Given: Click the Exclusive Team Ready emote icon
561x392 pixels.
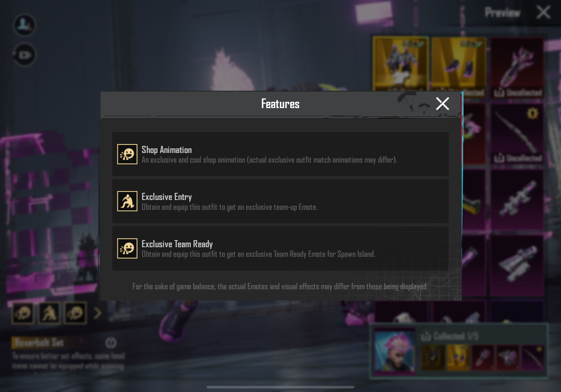Looking at the screenshot, I should point(127,248).
